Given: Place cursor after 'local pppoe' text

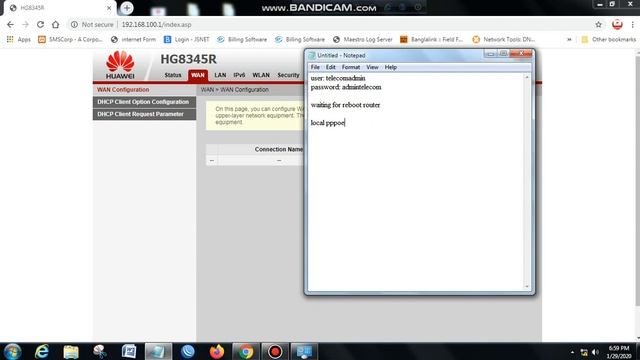Looking at the screenshot, I should tap(345, 122).
